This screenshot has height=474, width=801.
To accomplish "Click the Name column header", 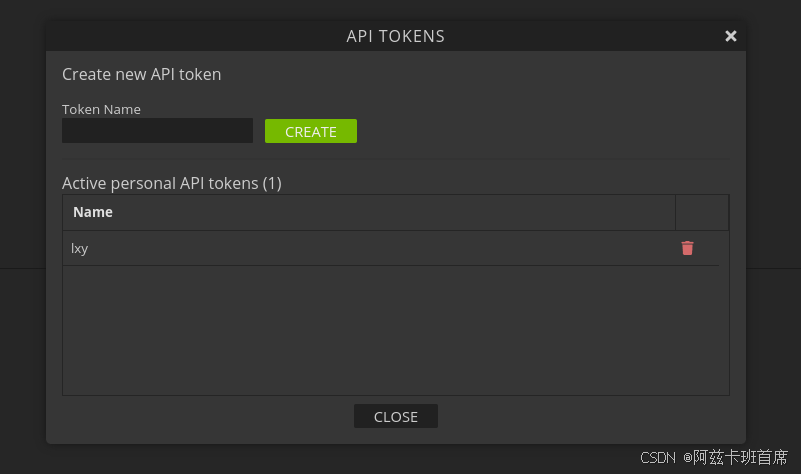I will pyautogui.click(x=93, y=212).
